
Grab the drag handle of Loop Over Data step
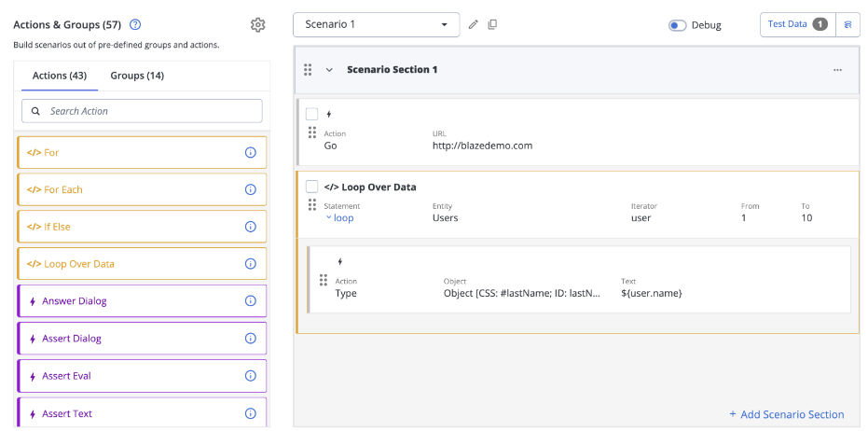click(x=312, y=205)
